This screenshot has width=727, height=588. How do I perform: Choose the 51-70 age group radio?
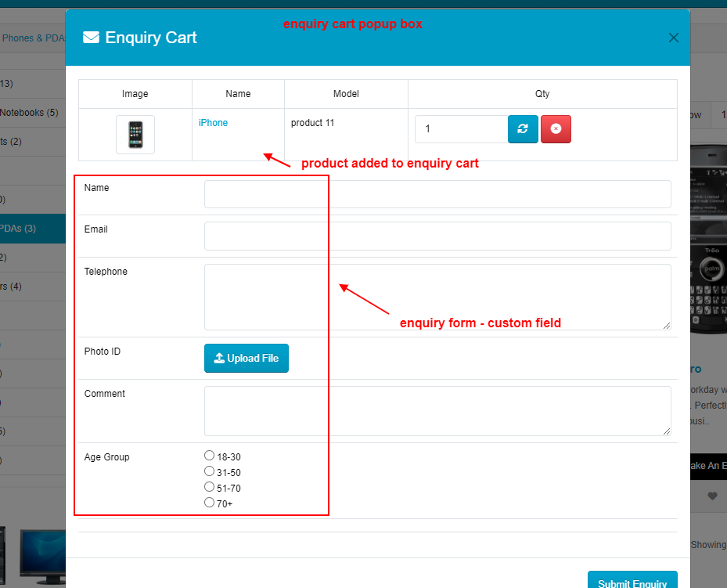click(209, 487)
